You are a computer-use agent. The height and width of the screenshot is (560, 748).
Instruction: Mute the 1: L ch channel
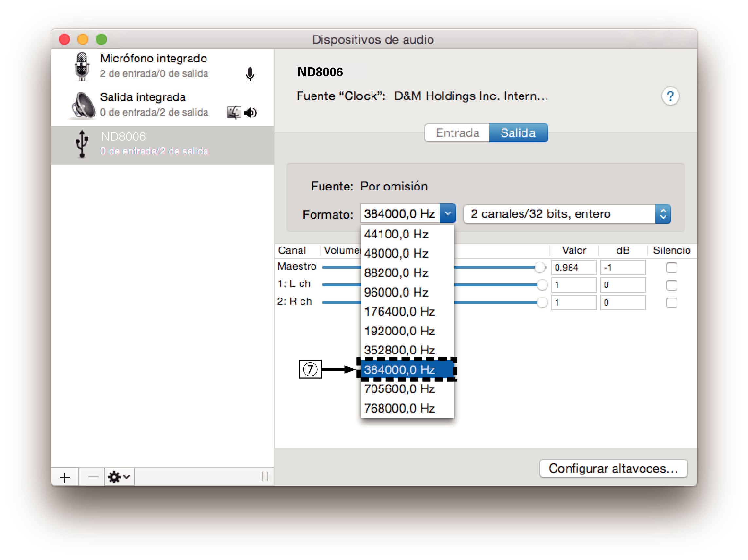point(672,285)
